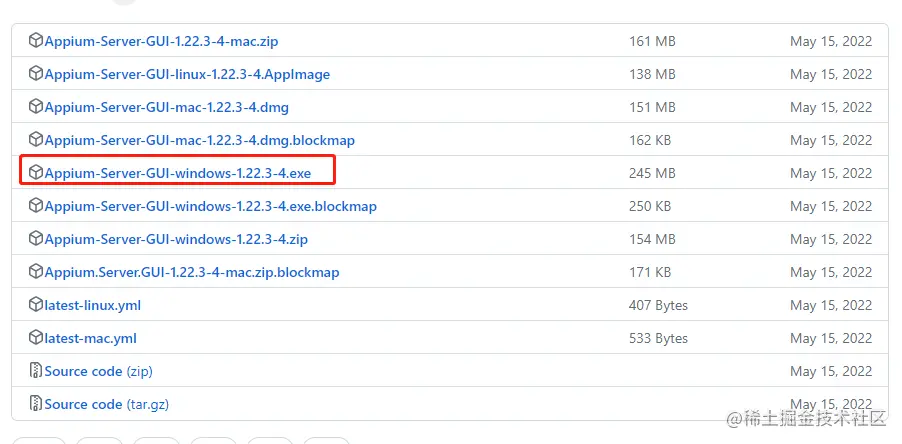902x444 pixels.
Task: Download Appium-Server-GUI-windows-1.22.3-4.zip
Action: click(x=176, y=239)
